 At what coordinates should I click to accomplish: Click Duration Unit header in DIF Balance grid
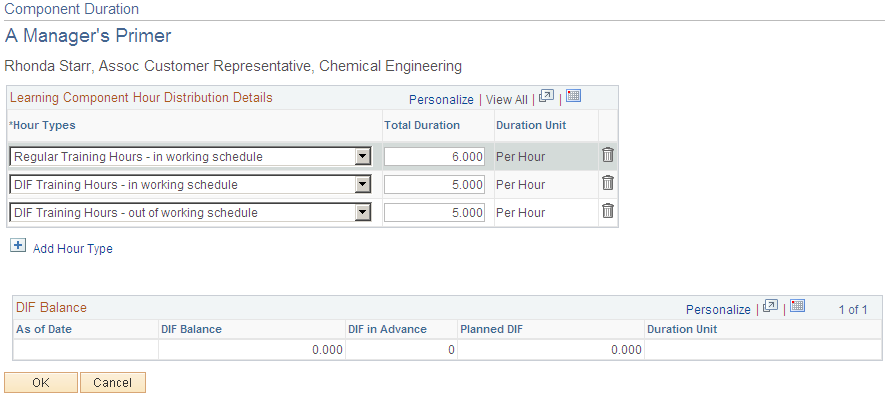(682, 329)
